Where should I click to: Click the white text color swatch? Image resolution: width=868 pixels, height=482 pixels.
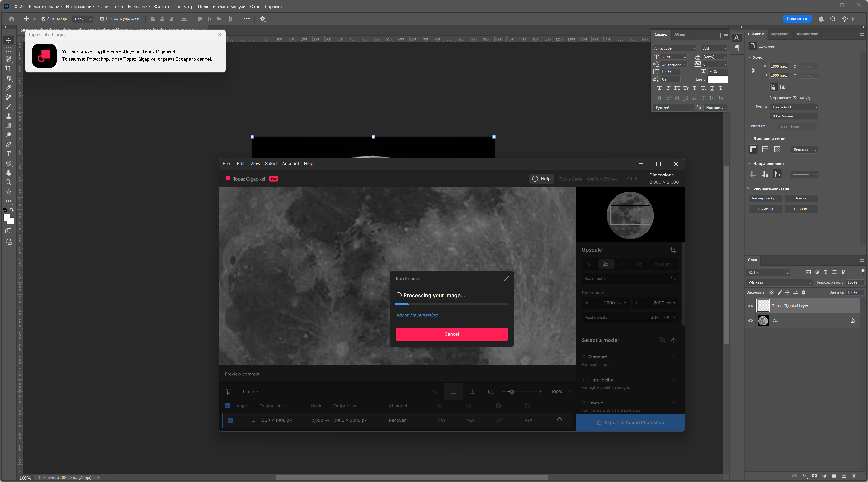pyautogui.click(x=717, y=79)
